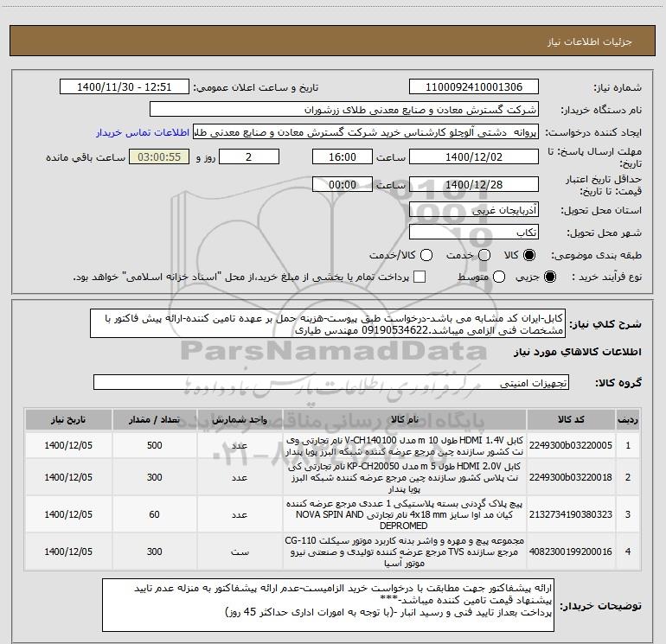Image resolution: width=666 pixels, height=644 pixels.
Task: Click the تاریخ نیاز column header
Action: (x=68, y=420)
